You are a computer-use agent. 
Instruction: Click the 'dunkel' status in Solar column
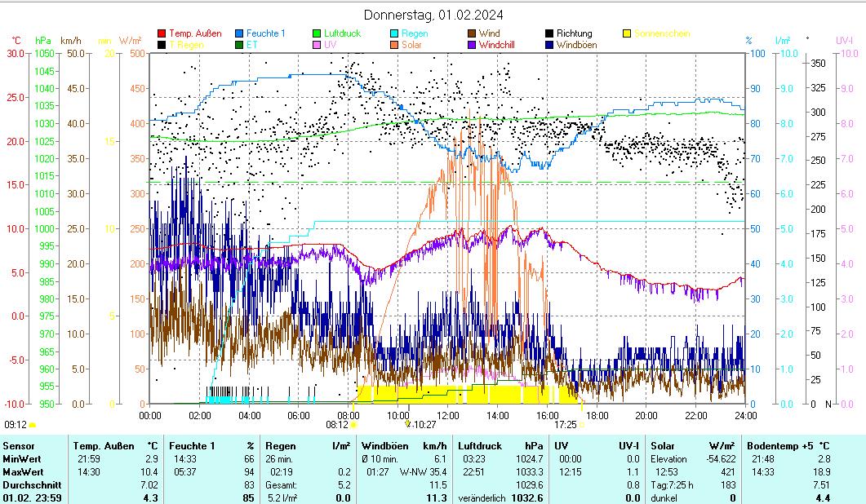[664, 498]
